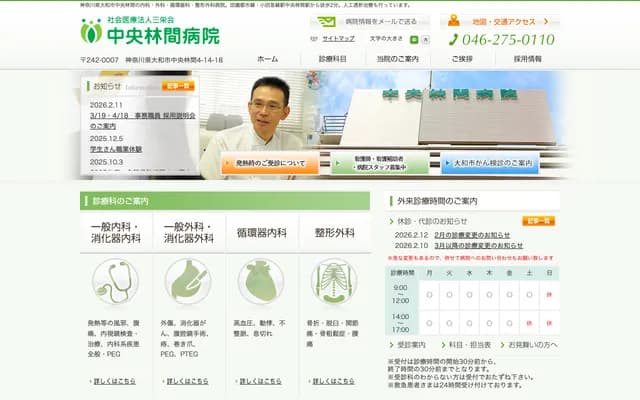The height and width of the screenshot is (400, 640).
Task: Click the green envelope mail icon
Action: click(327, 21)
